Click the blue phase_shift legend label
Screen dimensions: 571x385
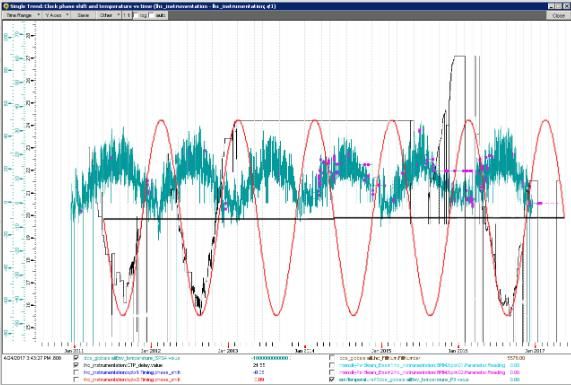tap(131, 372)
